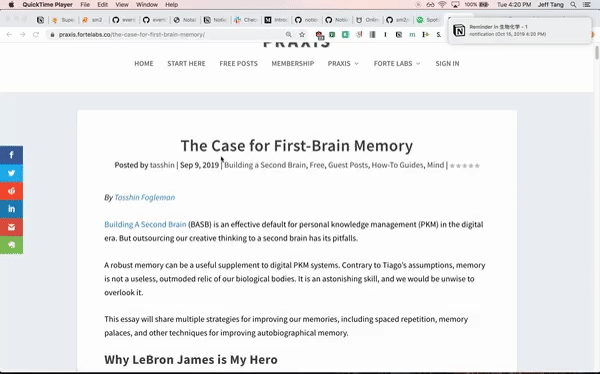Open 'Building A Second Brain' paragraph link
This screenshot has height=374, width=600.
coord(145,224)
